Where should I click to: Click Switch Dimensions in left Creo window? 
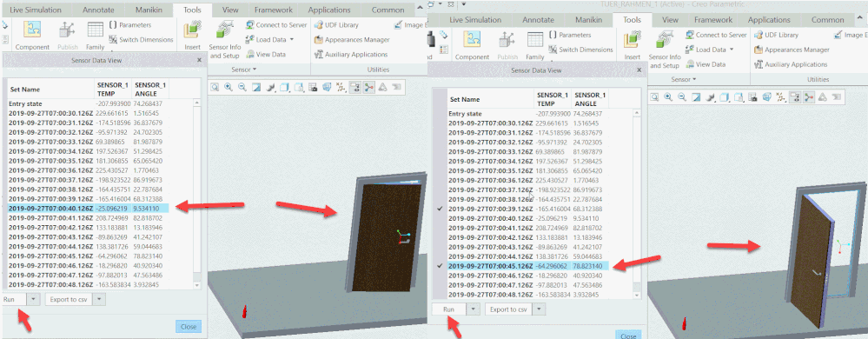141,39
